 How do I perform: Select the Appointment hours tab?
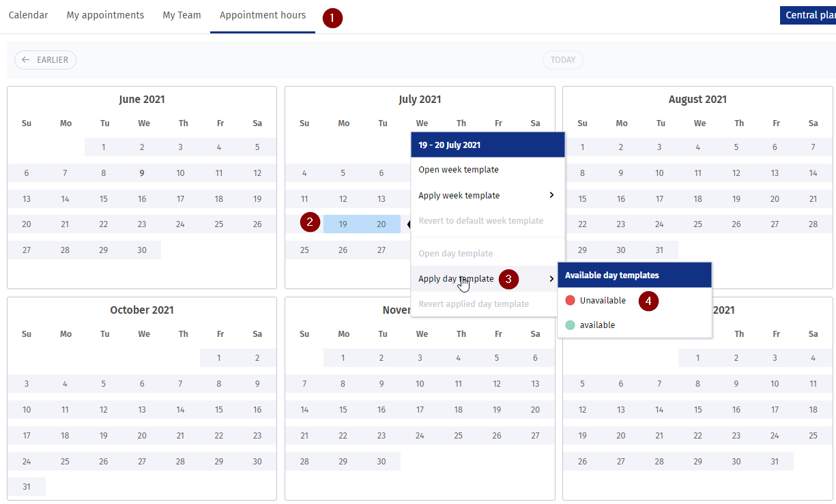pos(263,15)
